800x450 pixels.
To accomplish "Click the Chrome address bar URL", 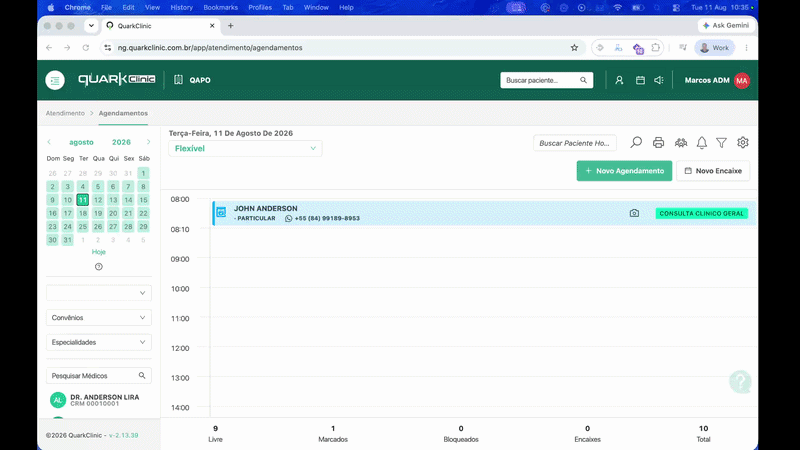I will click(210, 47).
